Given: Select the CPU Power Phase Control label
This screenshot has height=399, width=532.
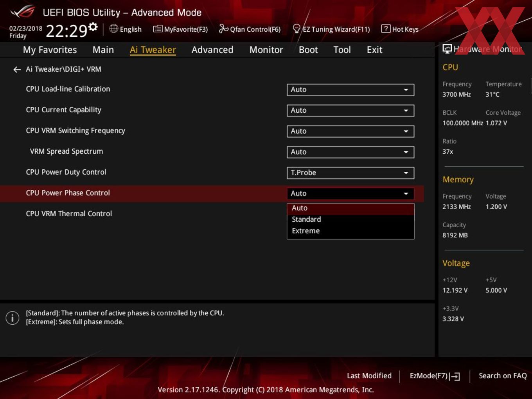Looking at the screenshot, I should click(68, 193).
